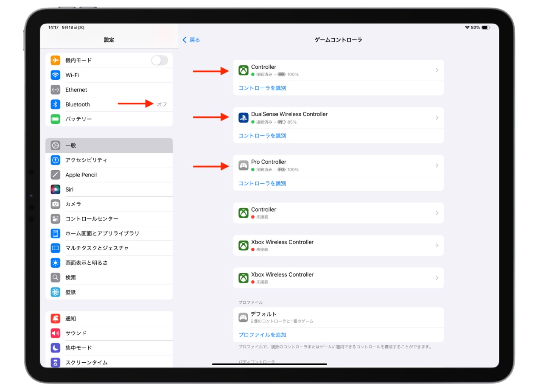Tap the 設定 sidebar title
543x392 pixels.
click(109, 40)
